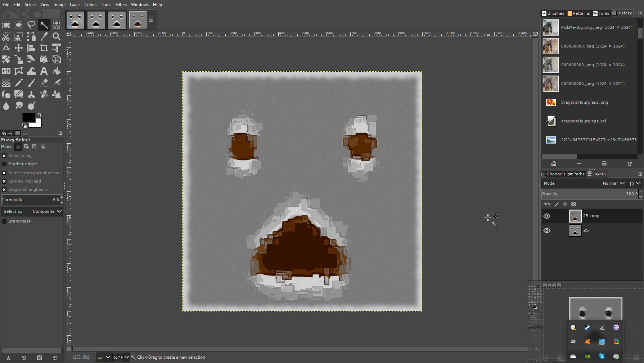This screenshot has height=363, width=644.
Task: Hide the '25' layer
Action: point(547,230)
